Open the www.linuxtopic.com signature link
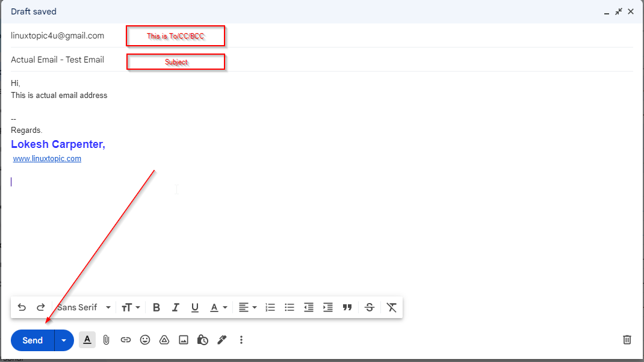This screenshot has height=362, width=644. tap(47, 158)
